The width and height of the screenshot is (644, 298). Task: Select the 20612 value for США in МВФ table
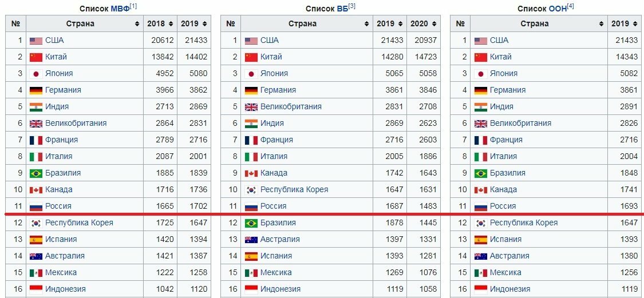(x=162, y=40)
